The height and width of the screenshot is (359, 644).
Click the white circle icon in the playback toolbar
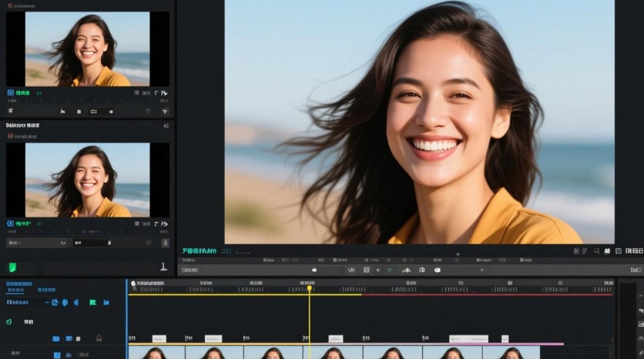coord(437,270)
